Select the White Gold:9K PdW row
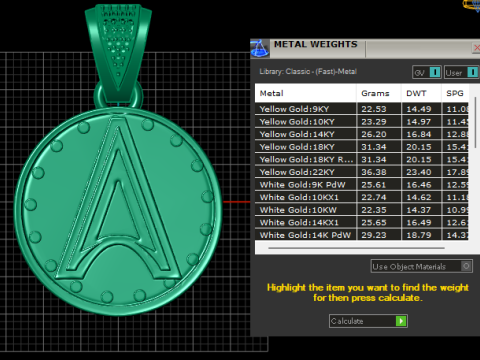Image resolution: width=480 pixels, height=360 pixels. [x=362, y=185]
